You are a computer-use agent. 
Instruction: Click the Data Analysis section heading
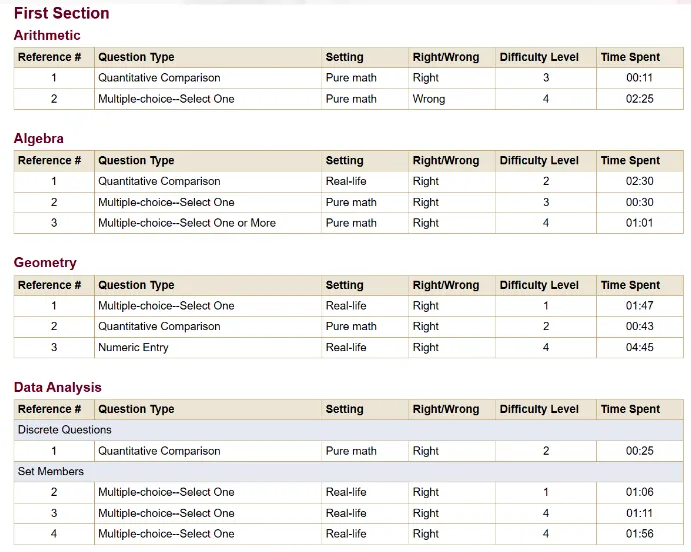[58, 387]
